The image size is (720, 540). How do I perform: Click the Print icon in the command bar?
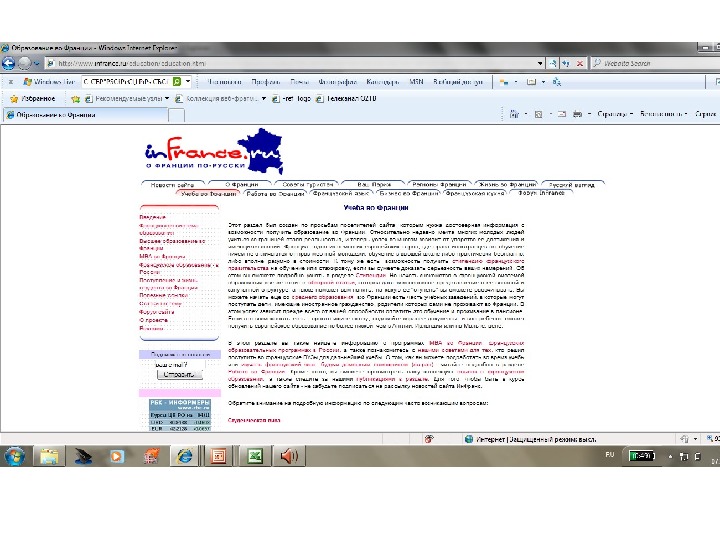[x=577, y=114]
